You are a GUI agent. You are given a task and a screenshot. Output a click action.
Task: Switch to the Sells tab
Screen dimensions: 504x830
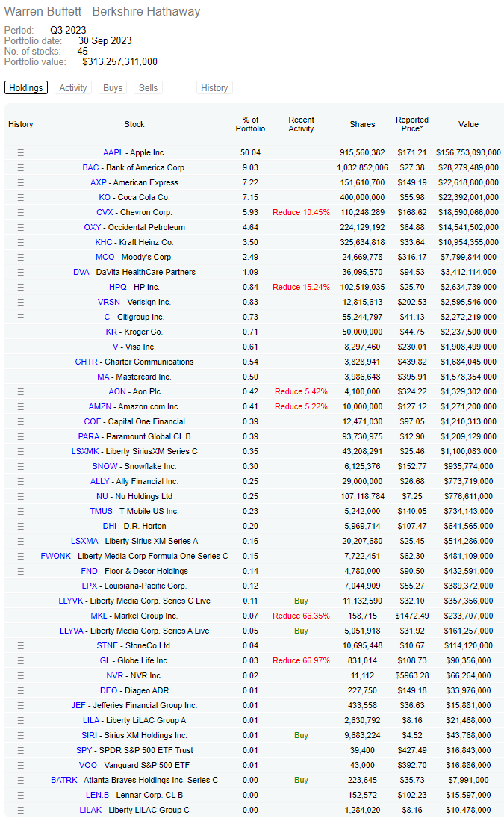(x=148, y=88)
